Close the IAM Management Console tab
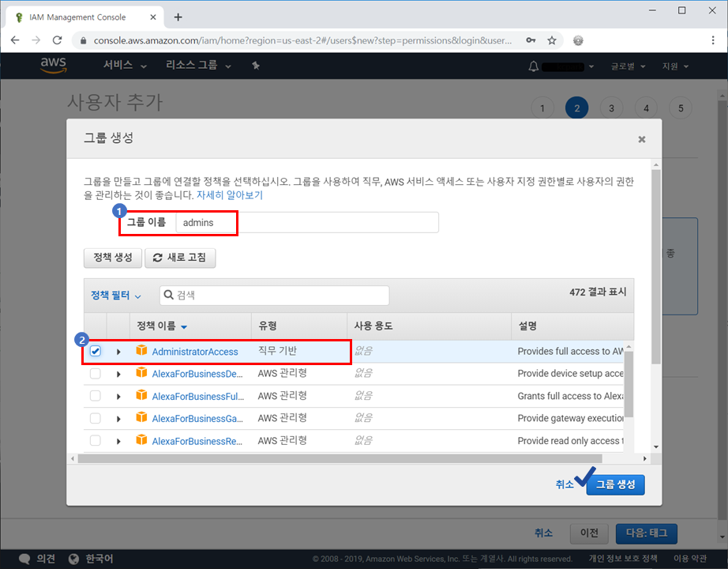The height and width of the screenshot is (569, 728). click(x=153, y=17)
